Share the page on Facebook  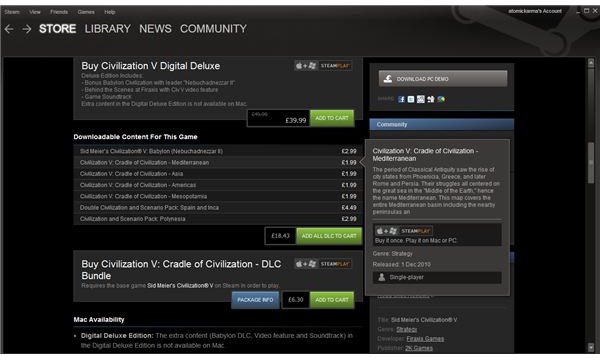click(401, 99)
